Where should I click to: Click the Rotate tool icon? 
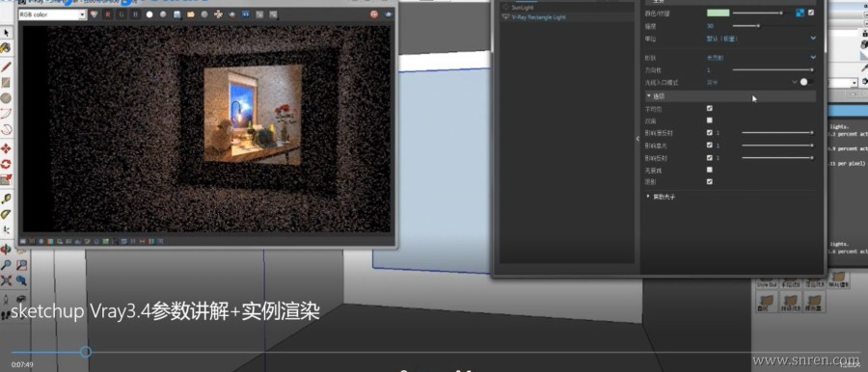click(x=6, y=164)
